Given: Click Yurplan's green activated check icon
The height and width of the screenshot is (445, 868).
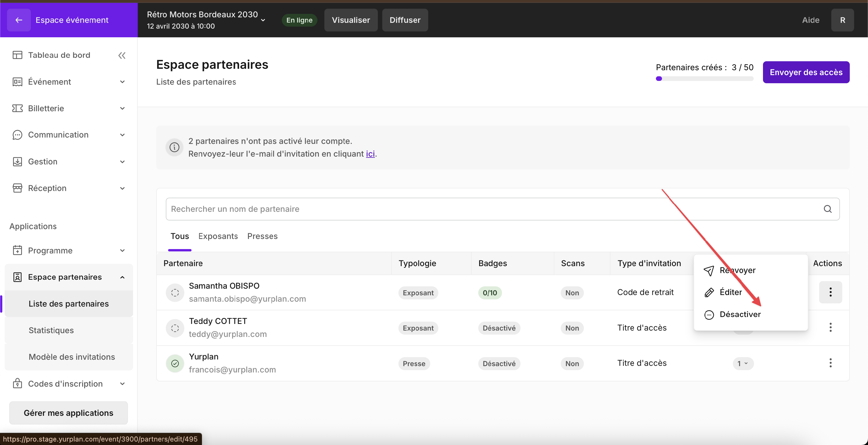Looking at the screenshot, I should point(175,363).
